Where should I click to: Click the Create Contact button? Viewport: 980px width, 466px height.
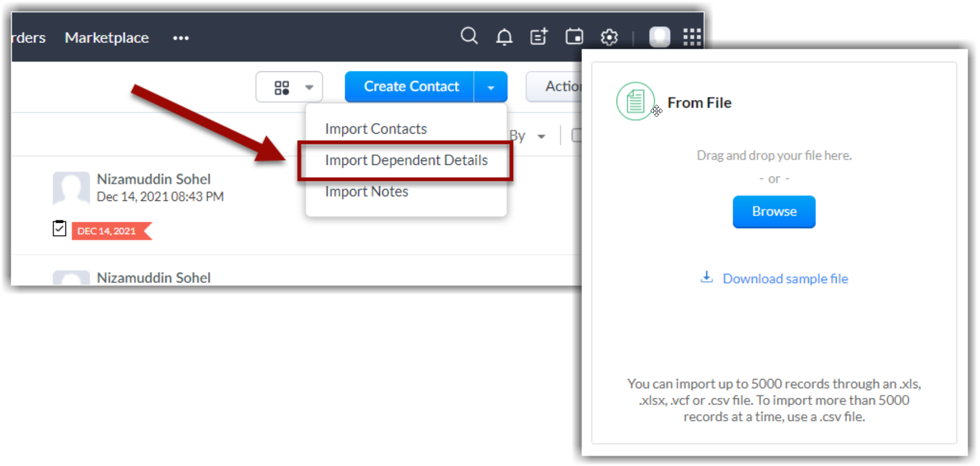click(411, 87)
